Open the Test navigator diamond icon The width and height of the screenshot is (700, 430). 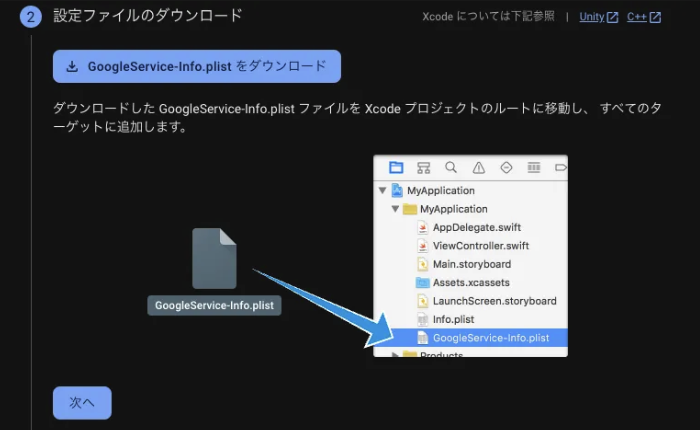point(506,167)
